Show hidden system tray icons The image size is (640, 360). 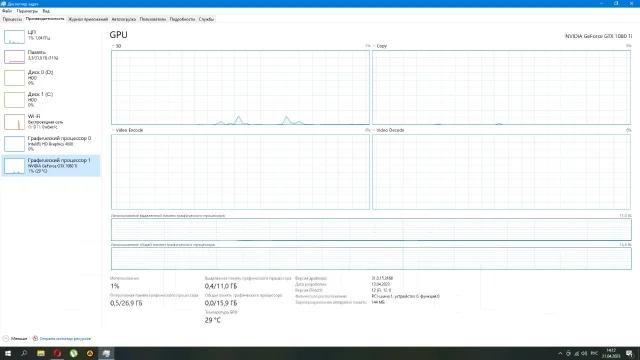click(x=560, y=353)
